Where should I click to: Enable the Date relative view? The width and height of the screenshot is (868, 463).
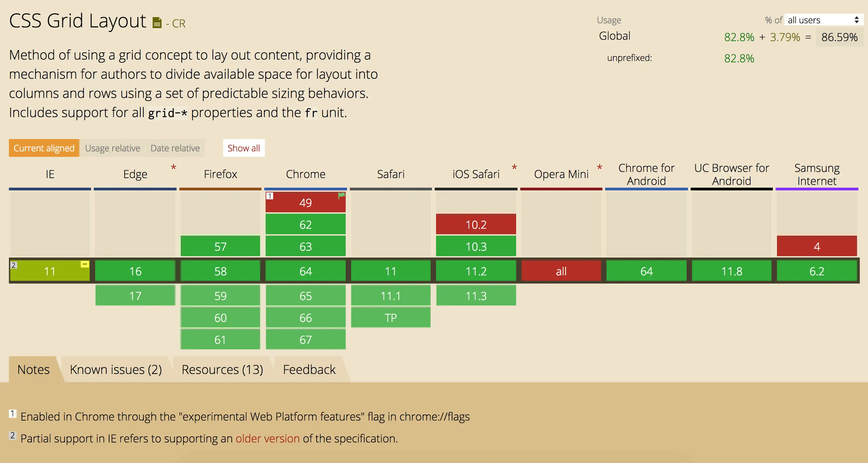click(175, 148)
